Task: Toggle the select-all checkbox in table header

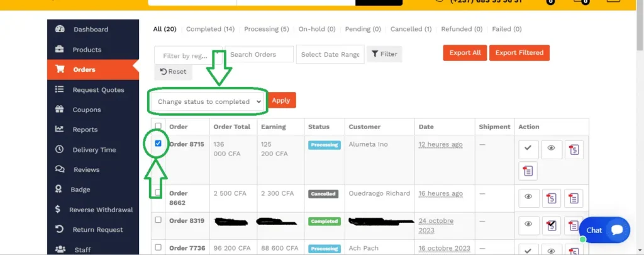Action: click(158, 126)
